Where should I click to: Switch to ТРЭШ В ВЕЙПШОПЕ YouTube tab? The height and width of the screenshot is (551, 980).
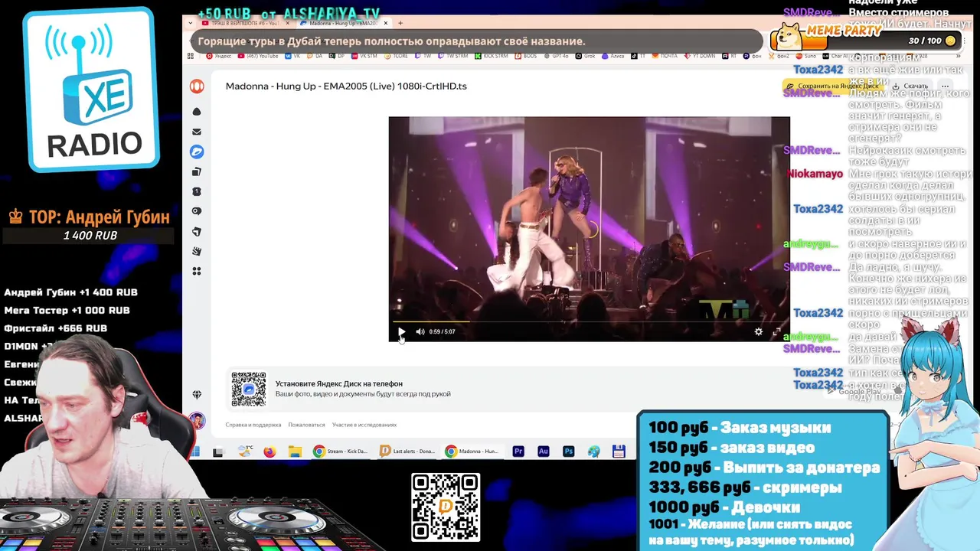[x=245, y=23]
